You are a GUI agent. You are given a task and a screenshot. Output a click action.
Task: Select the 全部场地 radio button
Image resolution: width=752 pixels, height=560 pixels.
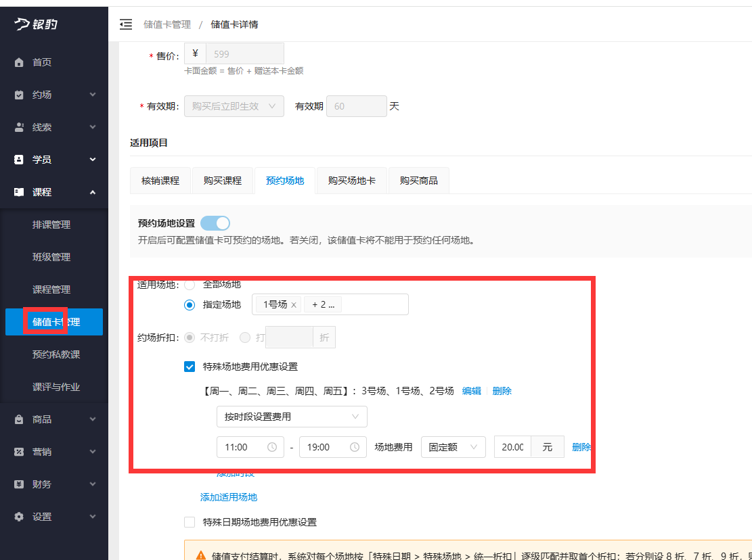[190, 285]
